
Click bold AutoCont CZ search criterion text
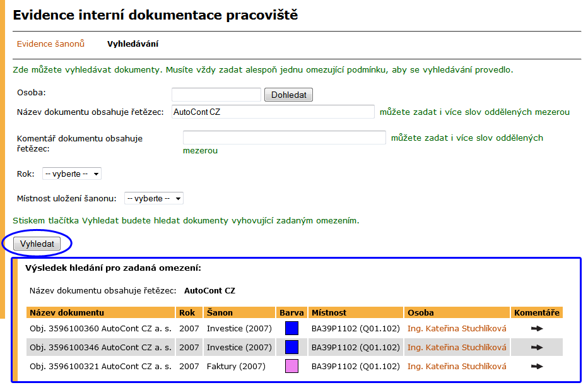[209, 291]
